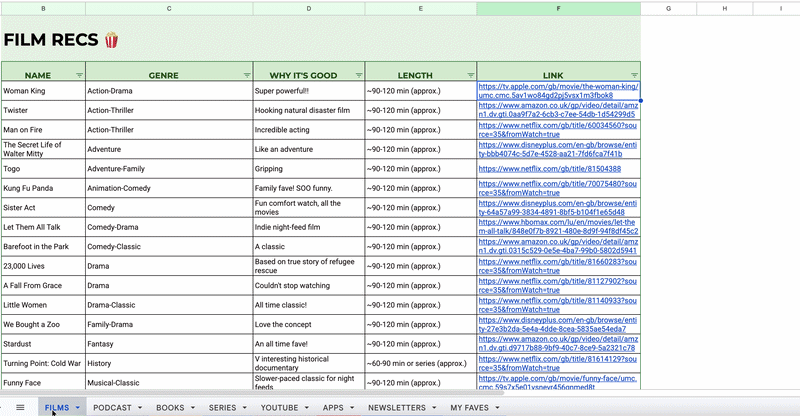Select the 'A Fall From Grace' cell

43,285
